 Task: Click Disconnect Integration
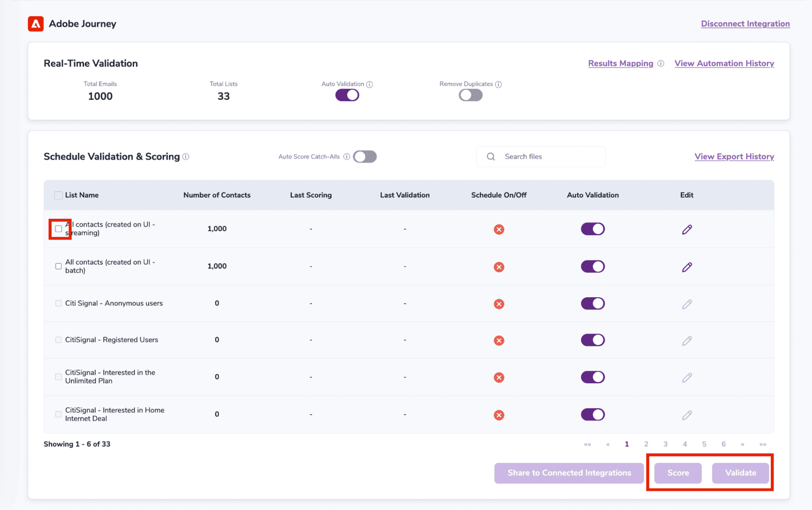[745, 24]
